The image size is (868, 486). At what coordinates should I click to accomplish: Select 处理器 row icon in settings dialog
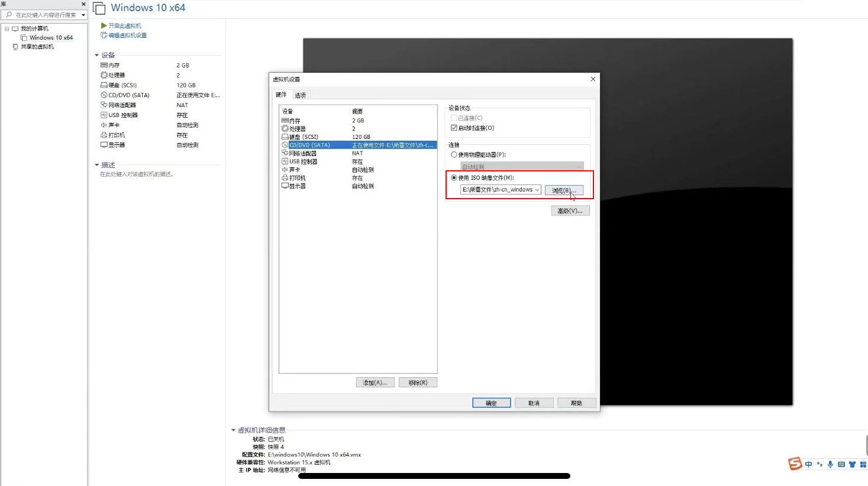(285, 128)
